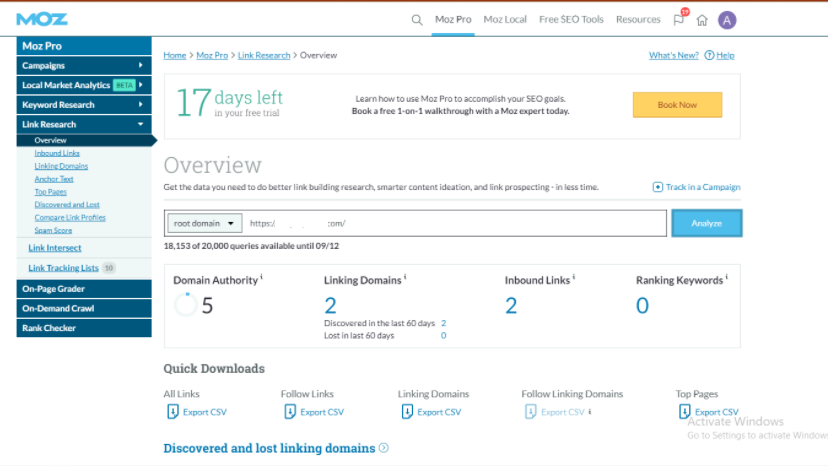The height and width of the screenshot is (466, 828).
Task: Click info icon beside Follow Linking Domains export
Action: click(590, 412)
